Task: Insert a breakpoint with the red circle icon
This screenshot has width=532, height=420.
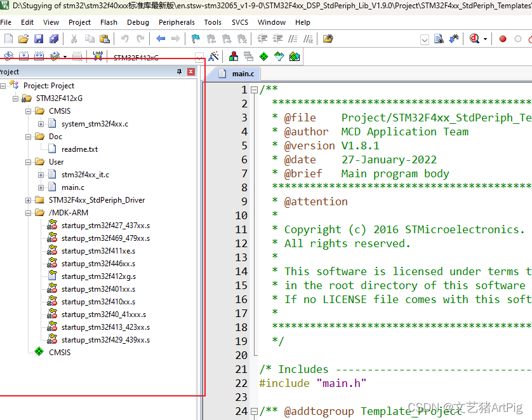Action: 503,39
